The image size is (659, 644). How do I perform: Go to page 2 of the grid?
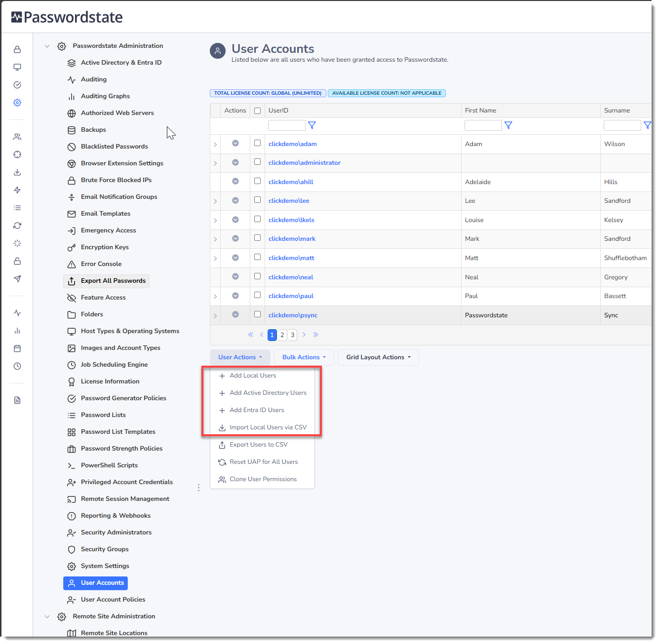[282, 335]
